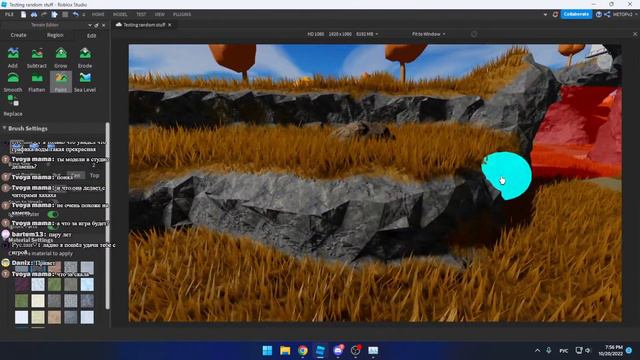Image resolution: width=640 pixels, height=360 pixels.
Task: Collapse the Brush Settings section
Action: 4,128
